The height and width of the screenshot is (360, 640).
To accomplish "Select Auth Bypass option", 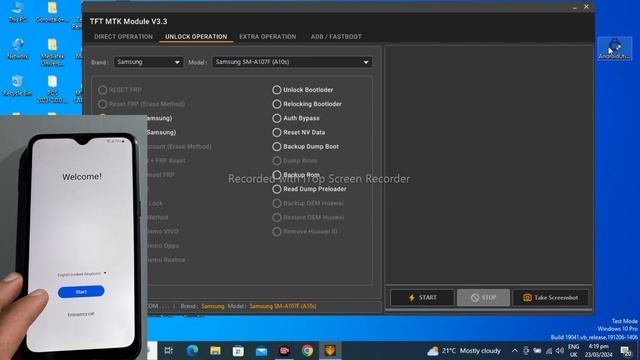I will click(296, 118).
